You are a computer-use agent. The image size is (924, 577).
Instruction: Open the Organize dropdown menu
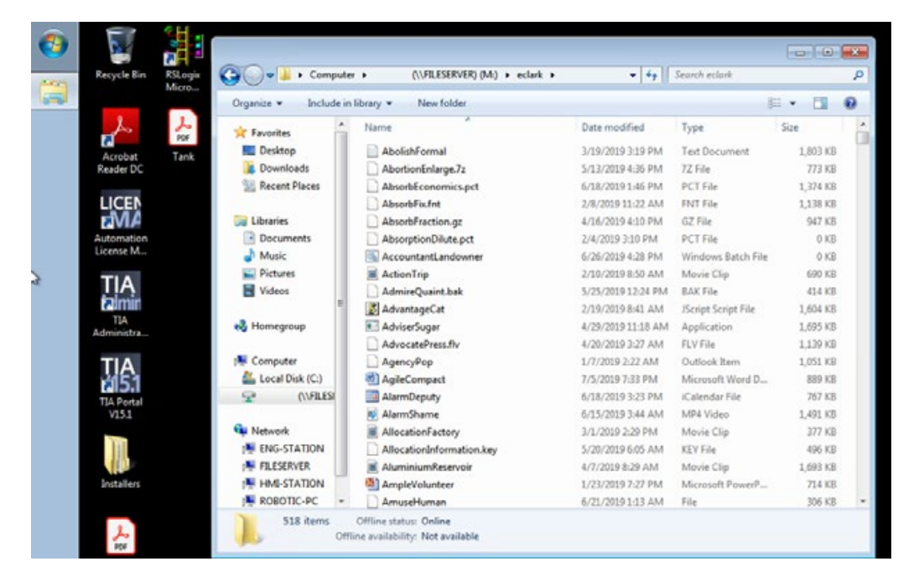pyautogui.click(x=257, y=103)
